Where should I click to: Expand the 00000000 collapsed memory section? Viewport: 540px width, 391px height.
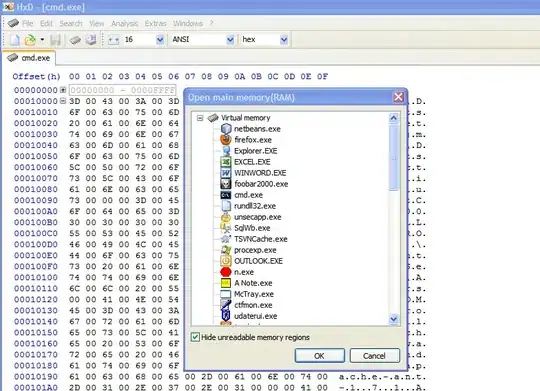coord(63,90)
